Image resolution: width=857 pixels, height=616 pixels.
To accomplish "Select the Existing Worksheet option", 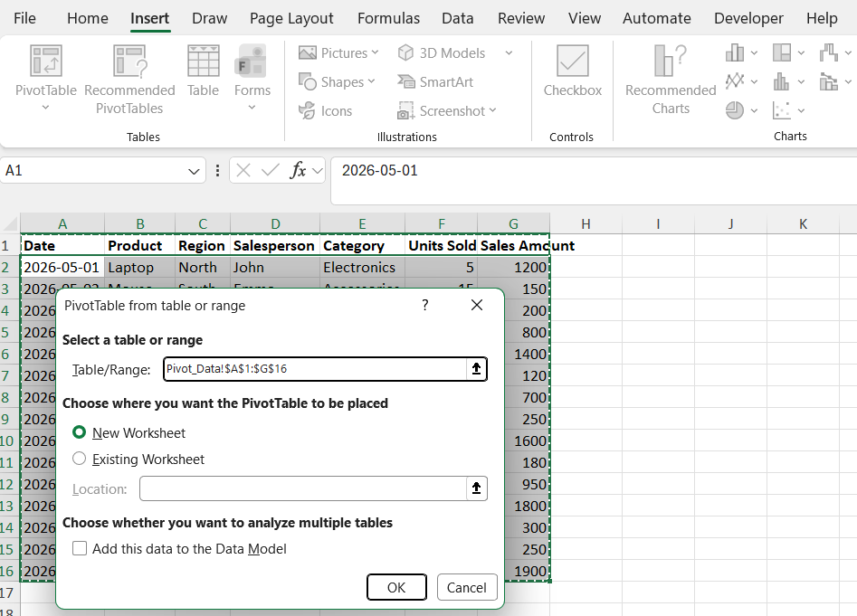I will click(80, 459).
